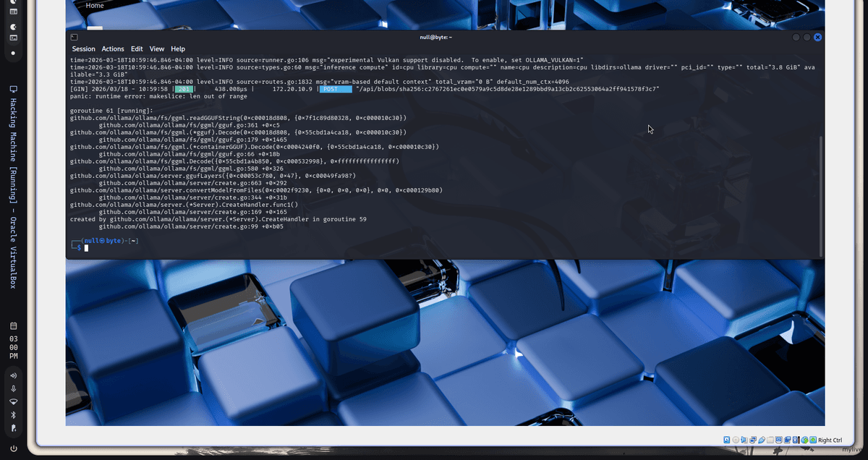Click the 'create.go:169 +0×165' stack line
The image size is (868, 460).
[192, 212]
